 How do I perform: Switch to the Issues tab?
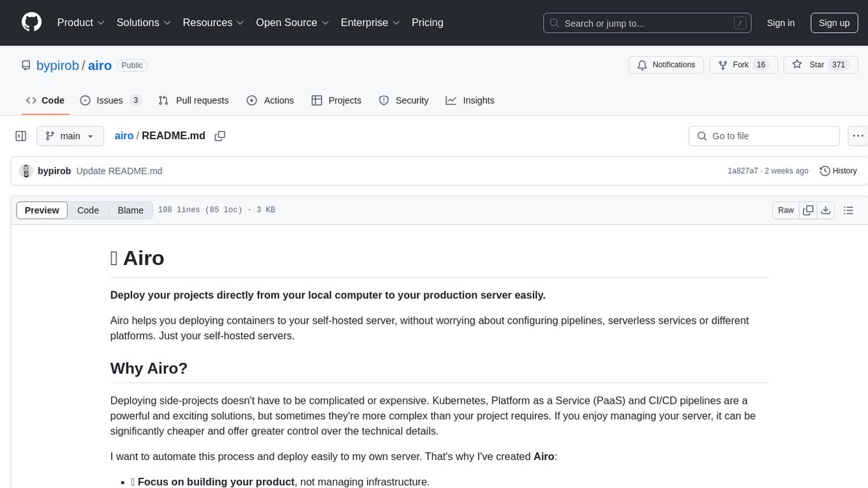coord(110,100)
